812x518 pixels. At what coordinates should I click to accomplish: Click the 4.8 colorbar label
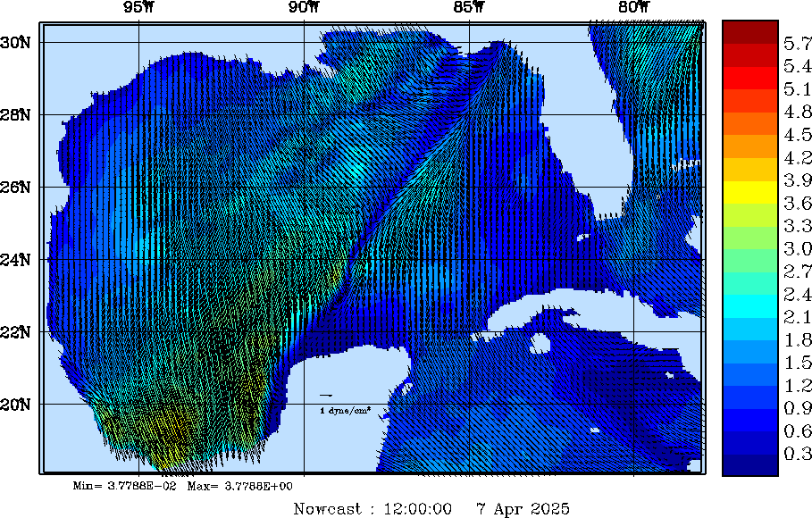pos(798,112)
